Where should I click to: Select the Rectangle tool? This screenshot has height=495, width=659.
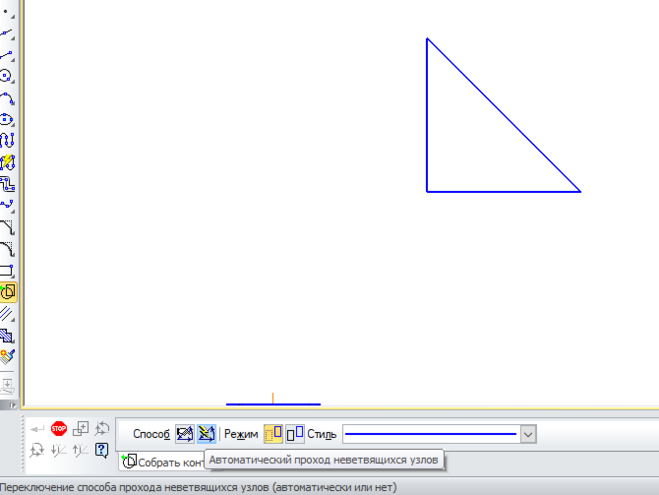[x=7, y=270]
